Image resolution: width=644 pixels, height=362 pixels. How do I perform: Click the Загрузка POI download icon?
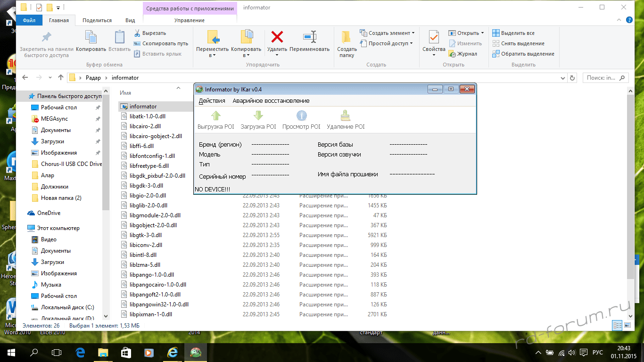click(258, 116)
